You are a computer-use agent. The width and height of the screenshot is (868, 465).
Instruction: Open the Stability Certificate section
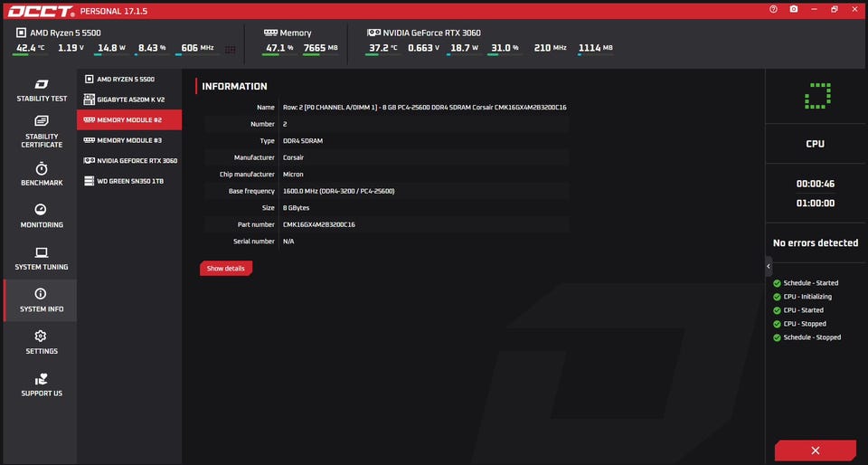(x=42, y=132)
